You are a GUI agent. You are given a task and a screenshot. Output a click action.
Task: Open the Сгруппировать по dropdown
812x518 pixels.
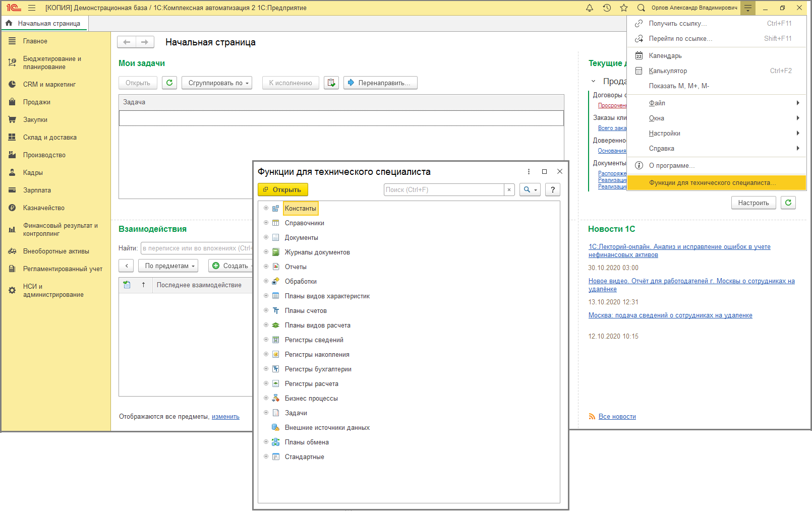point(217,83)
